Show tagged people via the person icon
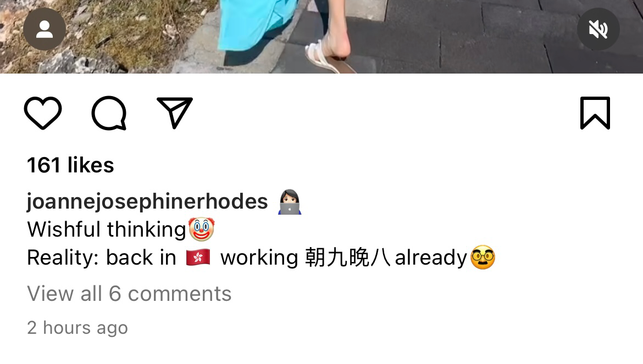 45,29
